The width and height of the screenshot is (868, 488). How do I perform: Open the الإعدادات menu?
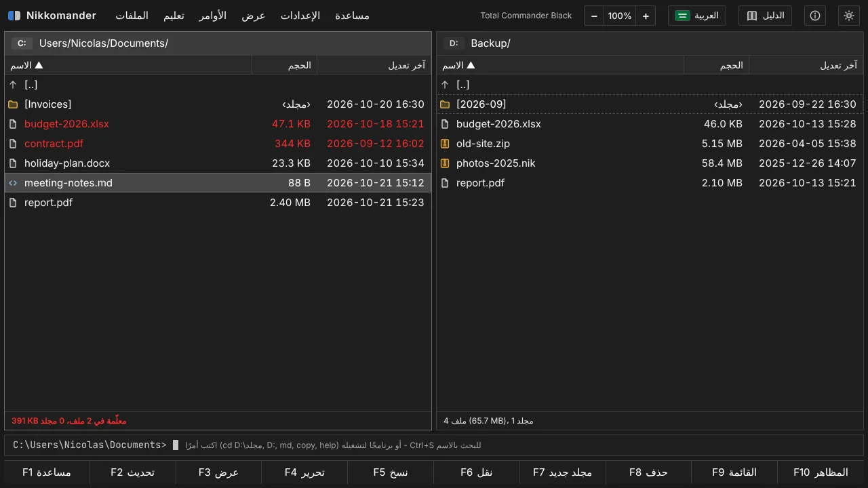click(x=300, y=16)
